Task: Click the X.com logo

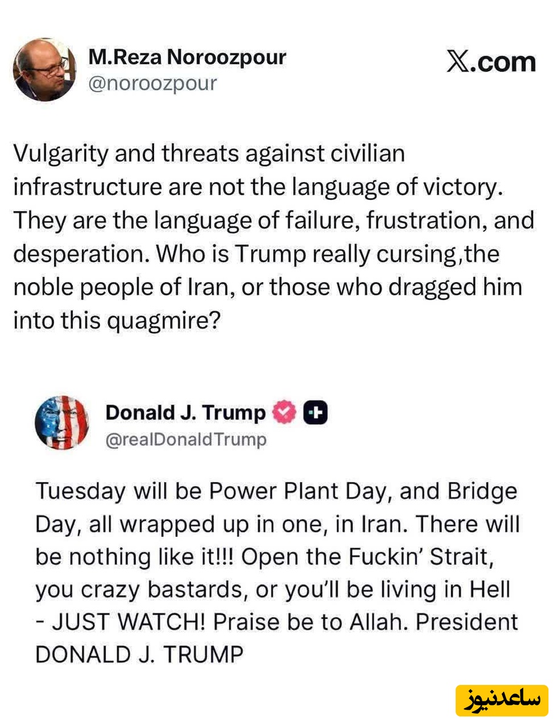Action: pyautogui.click(x=491, y=62)
